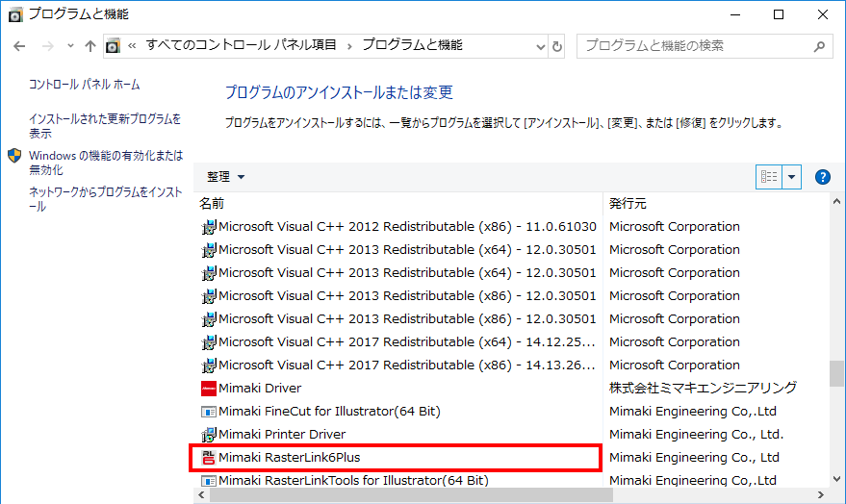Click the horizontal scrollbar left arrow

coord(202,494)
